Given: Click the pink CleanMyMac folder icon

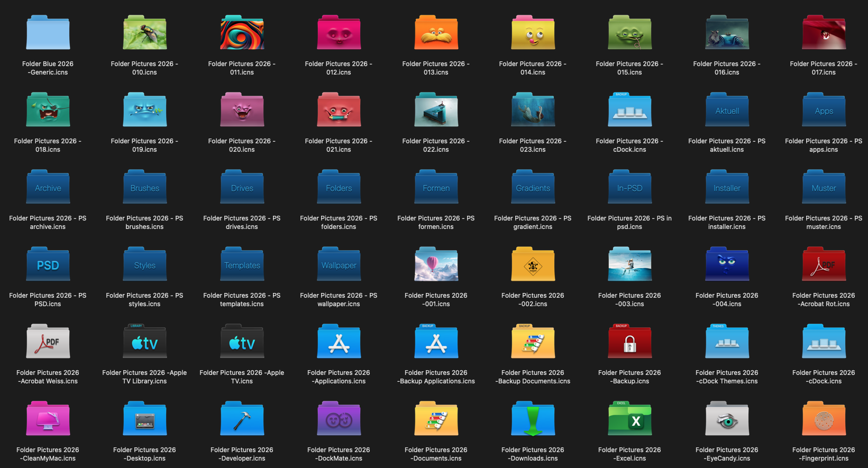Looking at the screenshot, I should pyautogui.click(x=48, y=419).
